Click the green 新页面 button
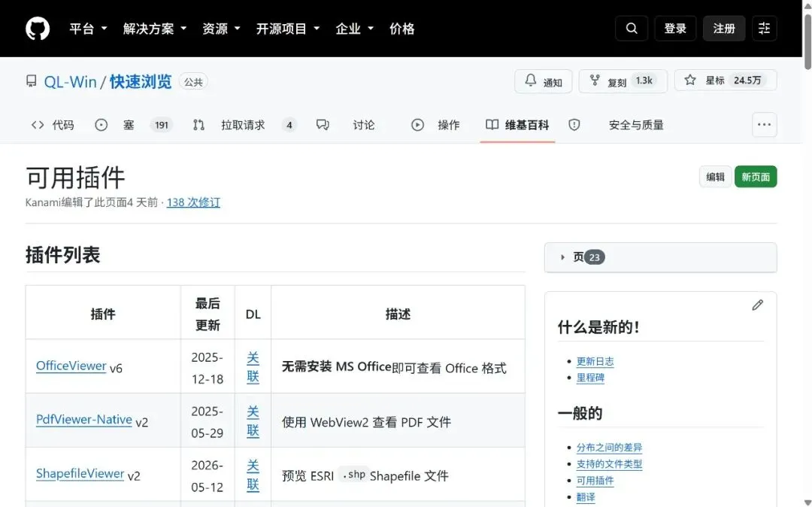 [x=756, y=177]
